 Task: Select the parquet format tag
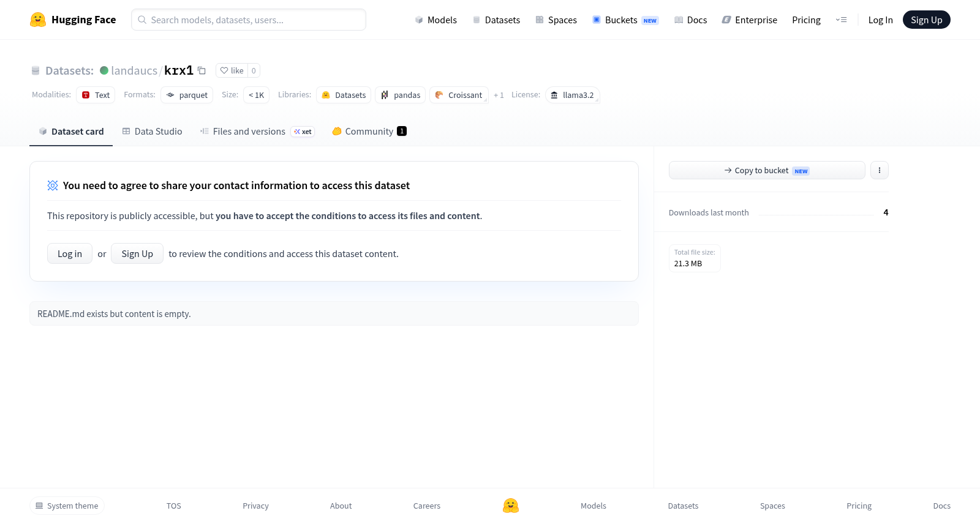click(187, 95)
